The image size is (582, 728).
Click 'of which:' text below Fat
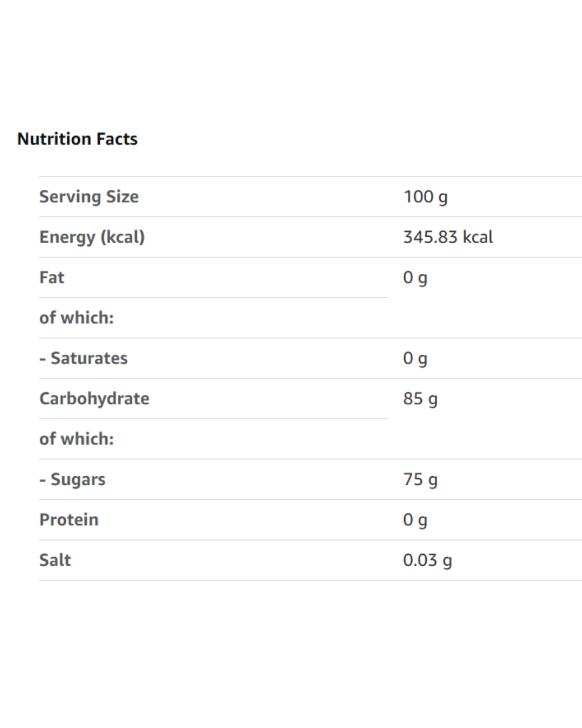77,318
